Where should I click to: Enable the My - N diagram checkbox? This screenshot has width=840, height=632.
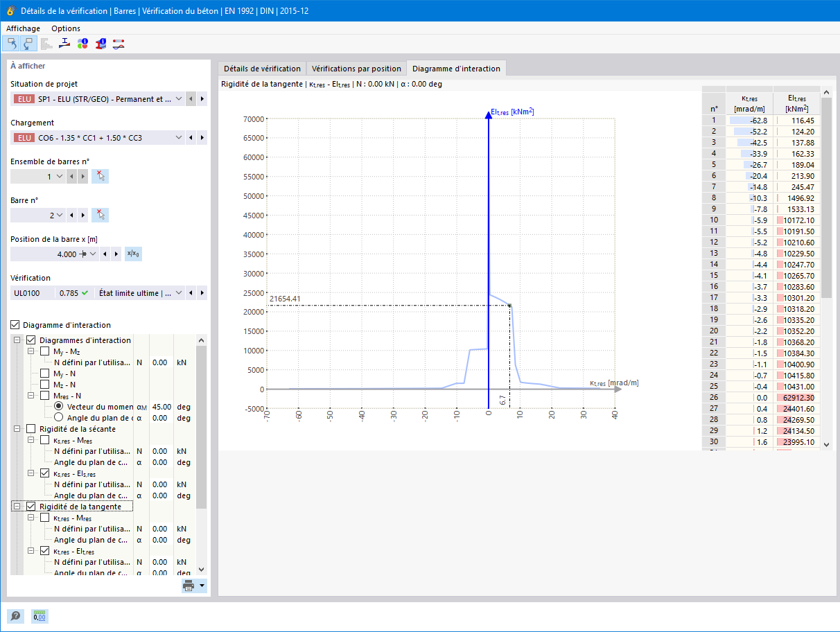[x=45, y=374]
